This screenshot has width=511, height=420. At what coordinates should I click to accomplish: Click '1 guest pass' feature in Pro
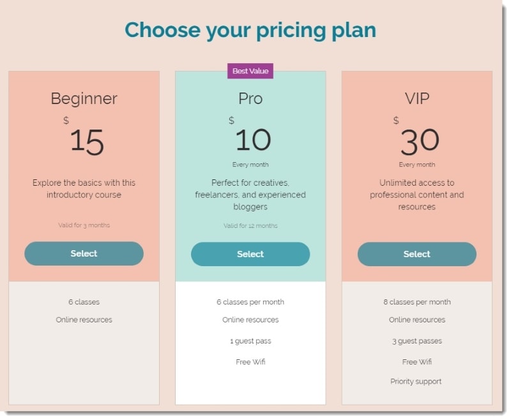pyautogui.click(x=250, y=341)
